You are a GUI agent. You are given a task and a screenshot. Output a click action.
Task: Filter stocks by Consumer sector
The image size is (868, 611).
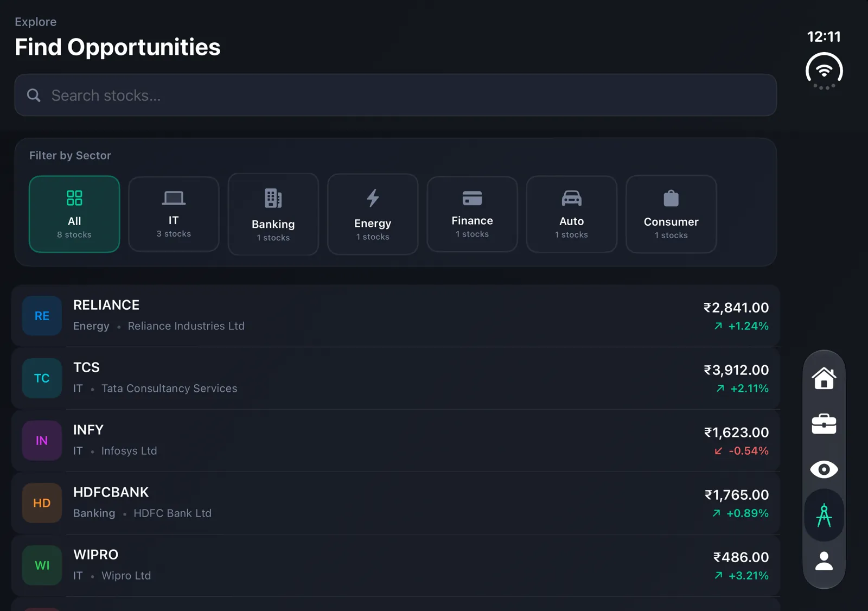[671, 214]
